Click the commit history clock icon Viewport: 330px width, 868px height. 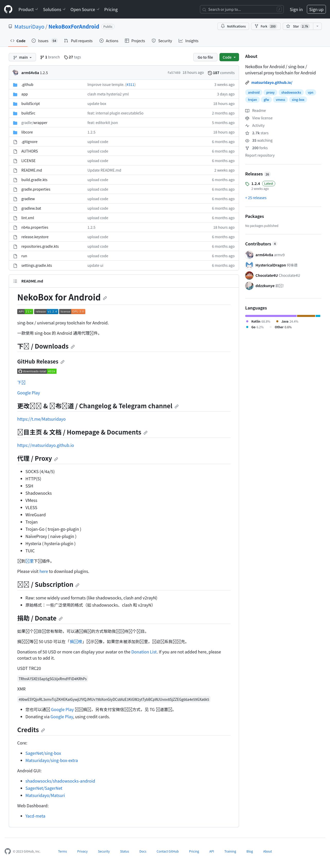[210, 73]
